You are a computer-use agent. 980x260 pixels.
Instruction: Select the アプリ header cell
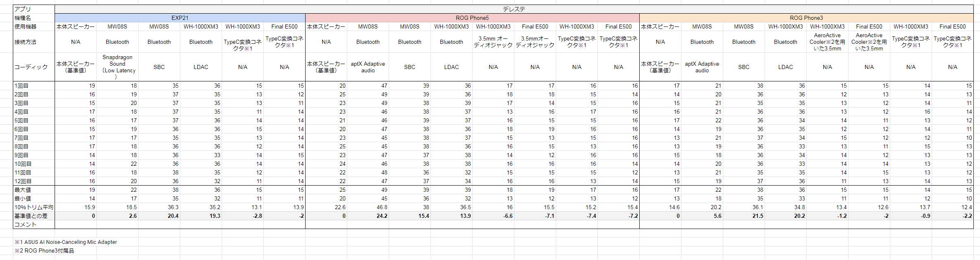tap(34, 9)
